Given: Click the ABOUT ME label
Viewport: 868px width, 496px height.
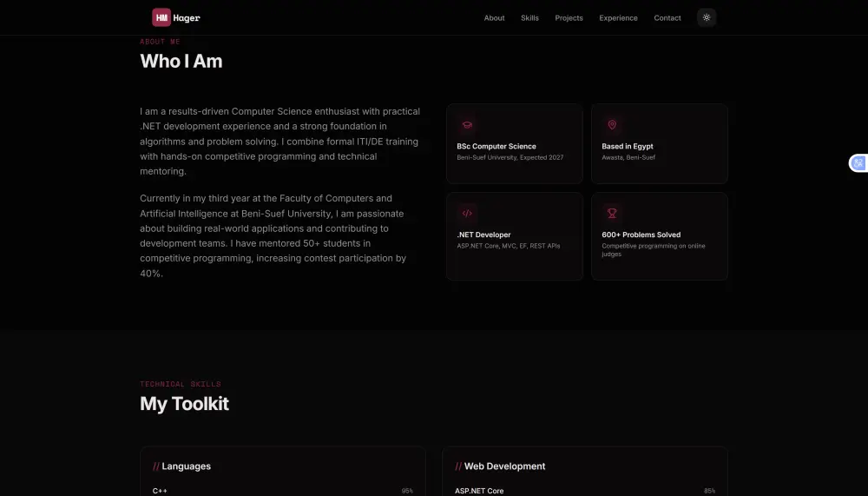Looking at the screenshot, I should click(x=160, y=42).
